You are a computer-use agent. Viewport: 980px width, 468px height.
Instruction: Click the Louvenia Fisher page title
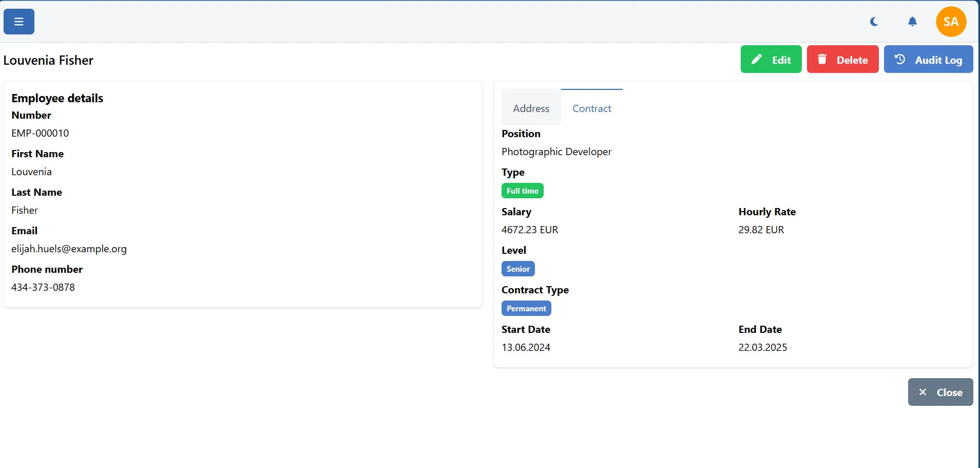coord(48,60)
